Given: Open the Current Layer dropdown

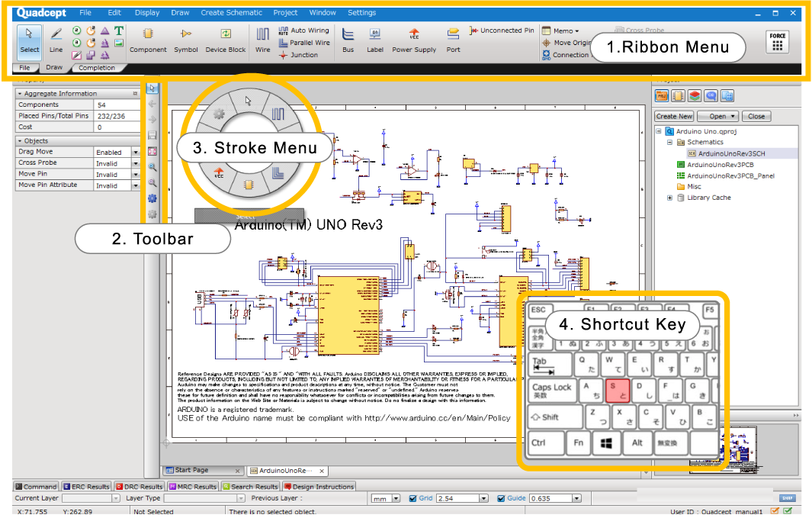Looking at the screenshot, I should (x=116, y=498).
